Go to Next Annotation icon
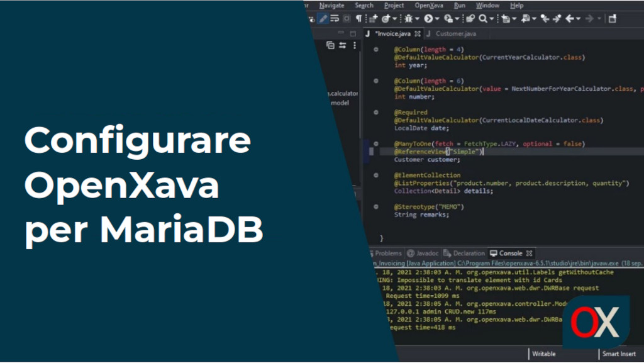The height and width of the screenshot is (363, 644). (506, 18)
